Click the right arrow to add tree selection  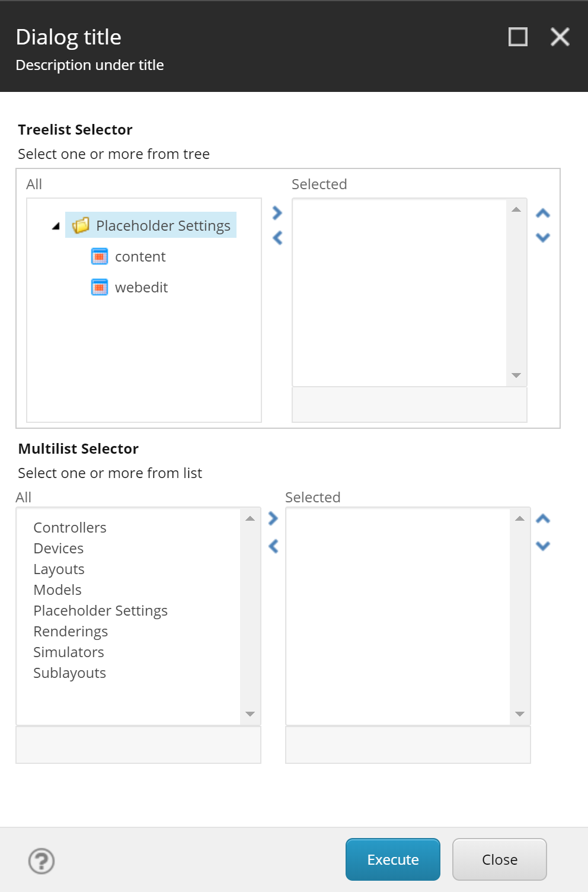(x=276, y=212)
